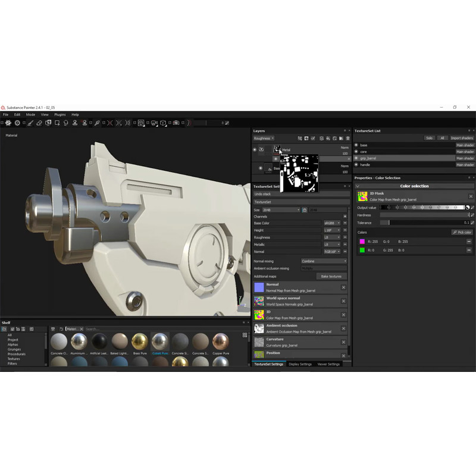Select the core texture set radio button
Screen dimensions: 476x476
pyautogui.click(x=356, y=152)
